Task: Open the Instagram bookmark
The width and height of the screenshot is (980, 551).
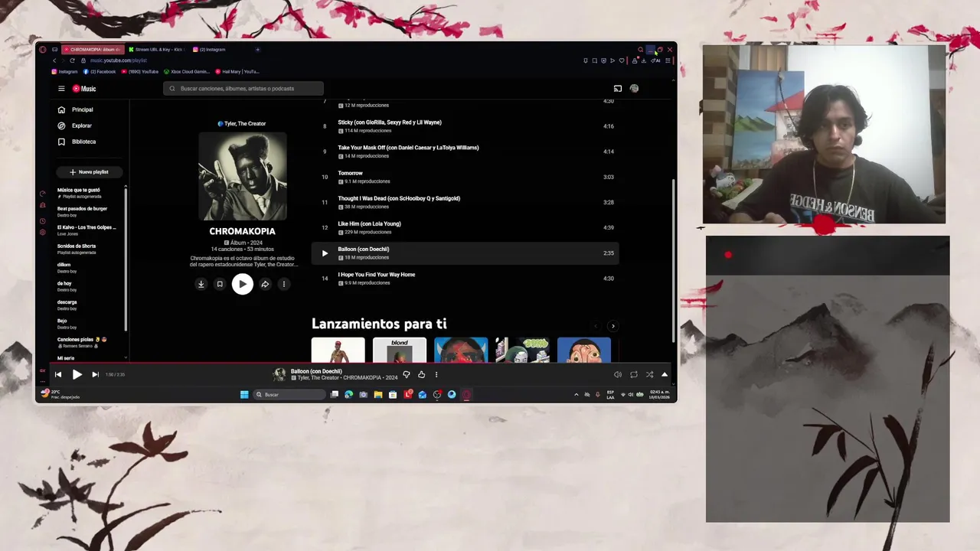Action: 65,72
